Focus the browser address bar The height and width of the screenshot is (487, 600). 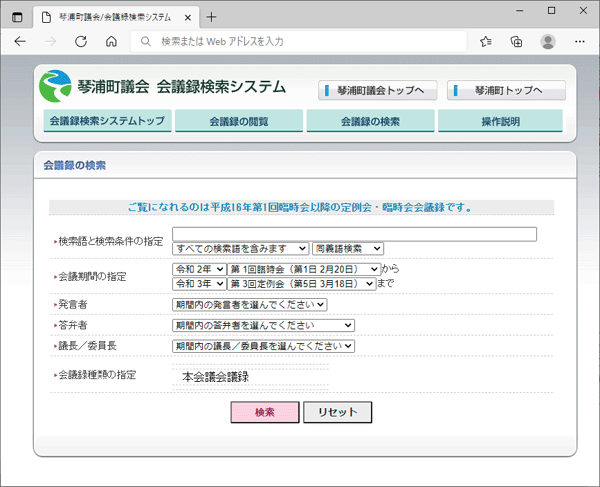click(298, 41)
